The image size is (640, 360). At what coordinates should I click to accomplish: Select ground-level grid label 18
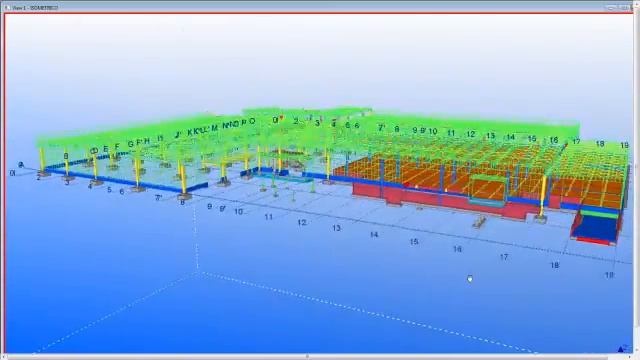point(554,265)
